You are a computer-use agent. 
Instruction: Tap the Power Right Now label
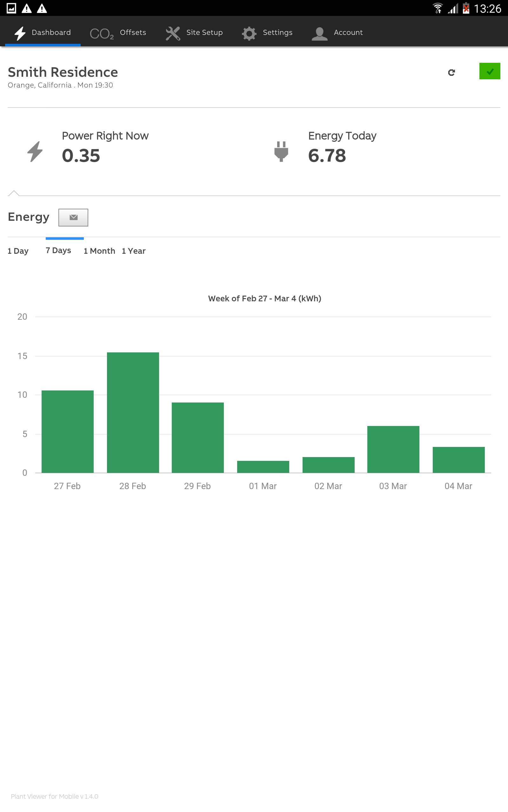point(105,135)
